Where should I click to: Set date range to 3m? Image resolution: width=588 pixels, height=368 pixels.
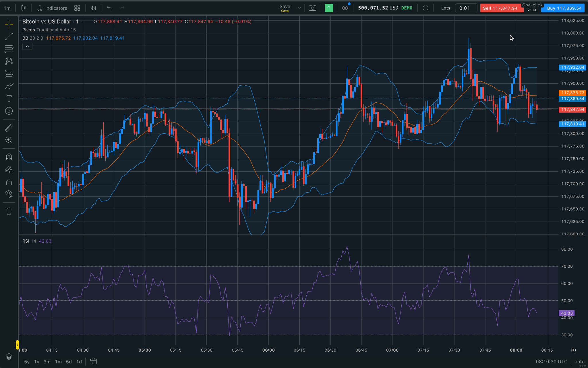[x=47, y=362]
